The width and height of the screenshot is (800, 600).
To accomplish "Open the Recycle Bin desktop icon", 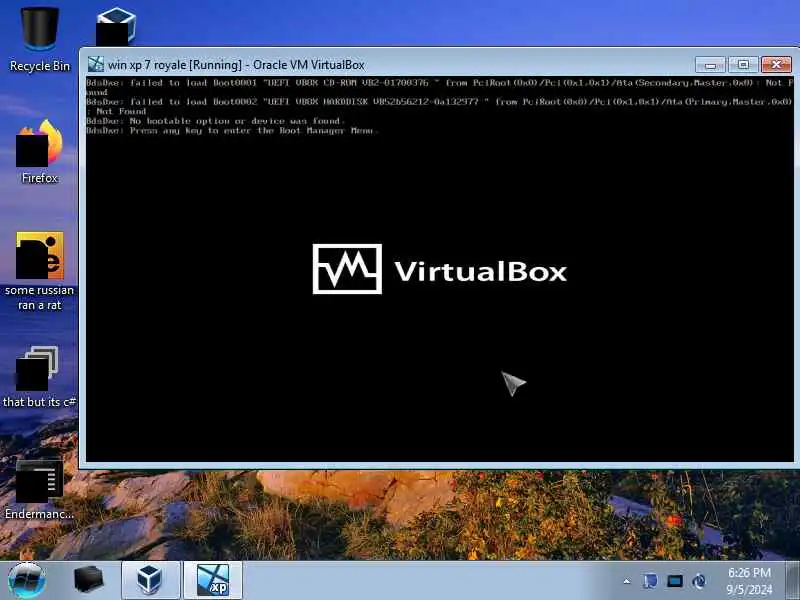I will [x=39, y=39].
